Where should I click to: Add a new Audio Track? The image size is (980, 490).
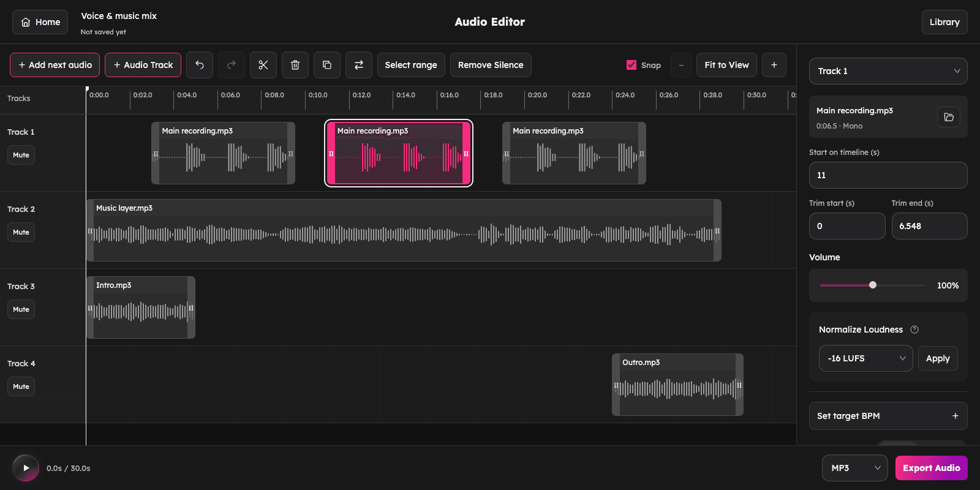[143, 65]
